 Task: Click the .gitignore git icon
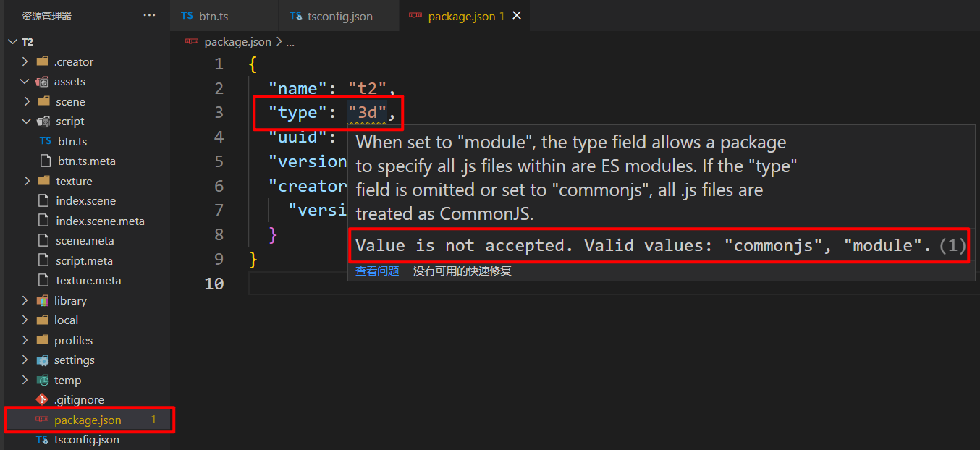pos(42,400)
